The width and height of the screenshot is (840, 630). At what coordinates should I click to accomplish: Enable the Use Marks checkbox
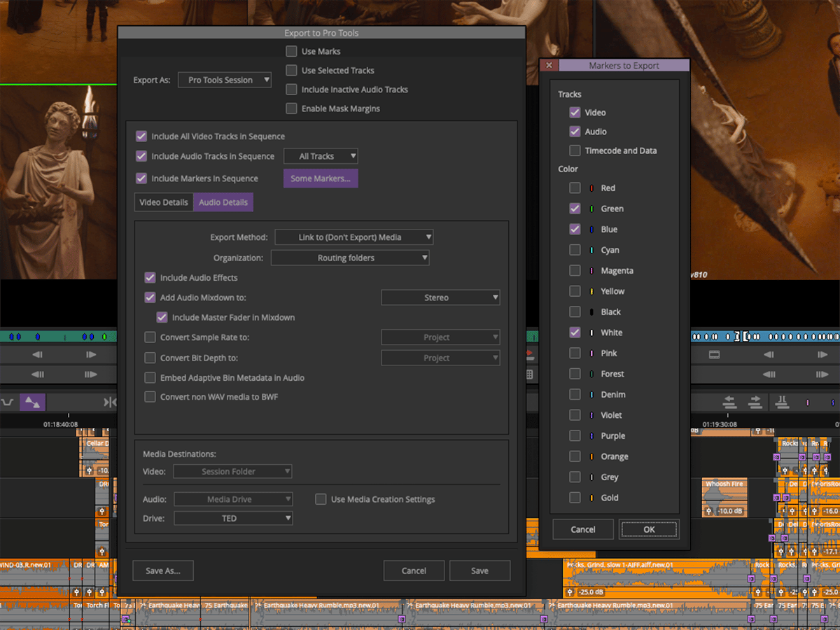pyautogui.click(x=291, y=51)
